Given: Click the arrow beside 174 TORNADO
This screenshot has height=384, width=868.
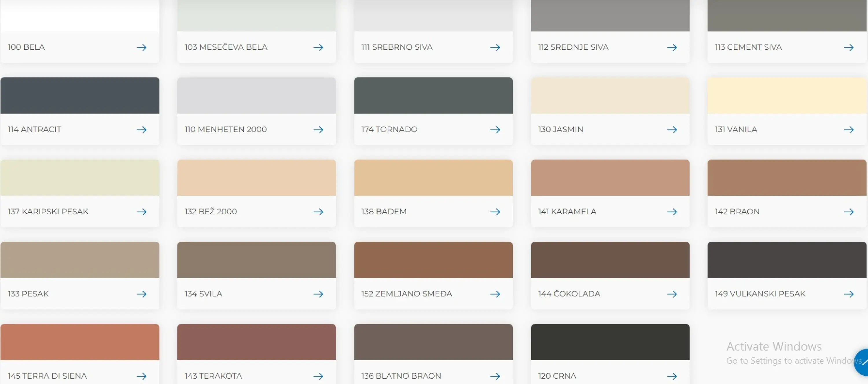Looking at the screenshot, I should pos(495,129).
